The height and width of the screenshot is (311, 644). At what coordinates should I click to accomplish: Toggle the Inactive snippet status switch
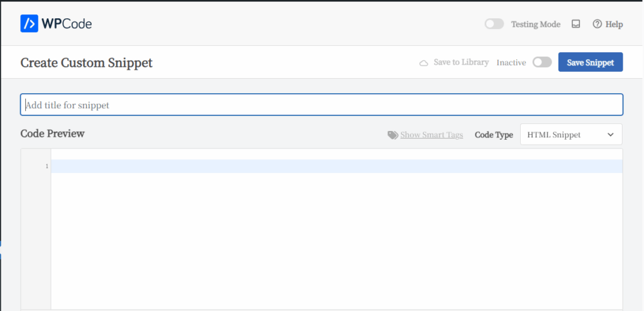541,62
